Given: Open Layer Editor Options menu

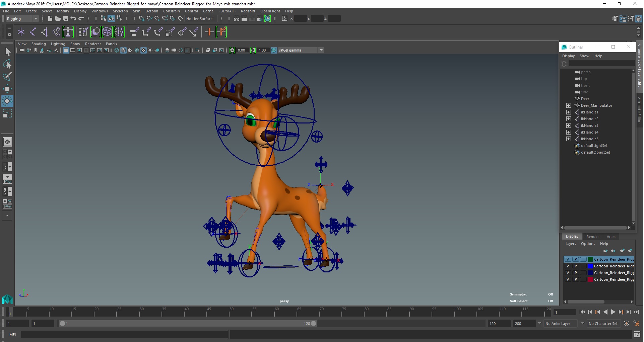Looking at the screenshot, I should pyautogui.click(x=588, y=244).
